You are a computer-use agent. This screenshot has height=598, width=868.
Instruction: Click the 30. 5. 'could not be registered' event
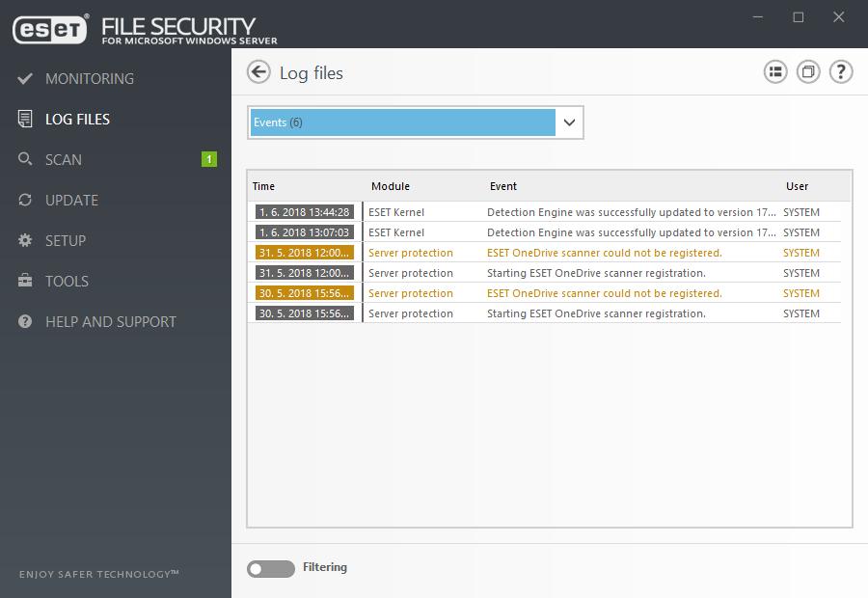[x=605, y=293]
